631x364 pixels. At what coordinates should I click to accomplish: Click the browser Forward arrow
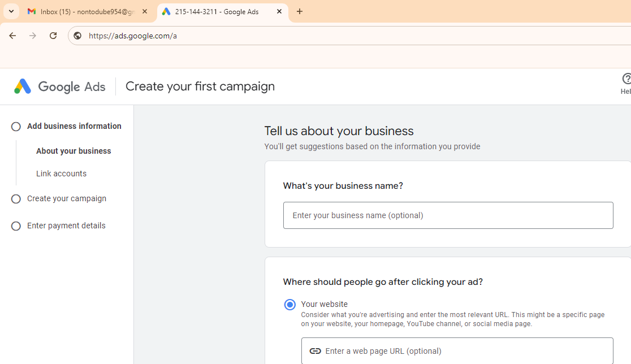point(33,36)
